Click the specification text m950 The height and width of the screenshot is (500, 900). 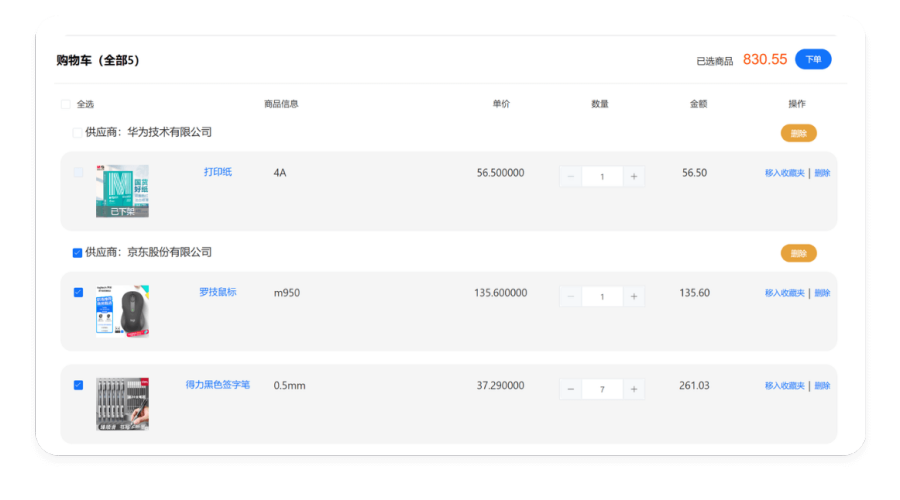pos(287,293)
